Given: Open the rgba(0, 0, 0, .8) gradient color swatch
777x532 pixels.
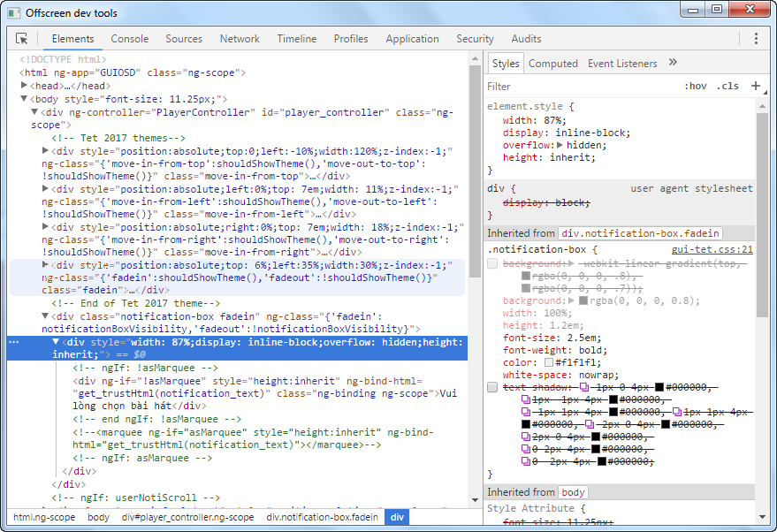Looking at the screenshot, I should click(526, 276).
